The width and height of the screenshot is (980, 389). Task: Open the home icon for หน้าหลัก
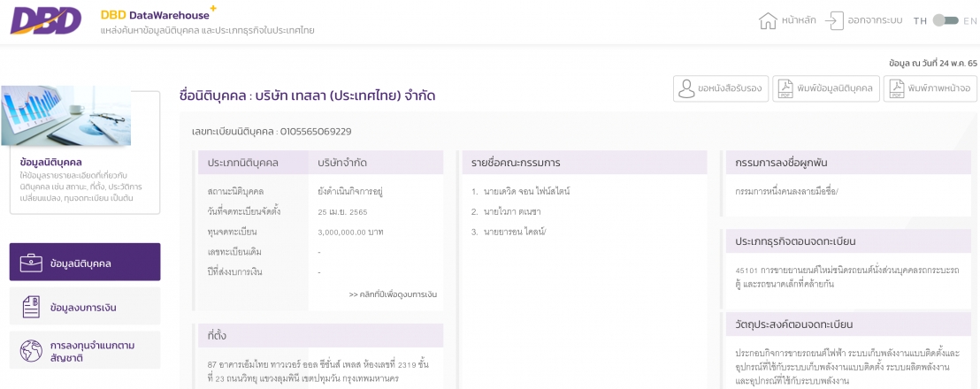click(x=768, y=20)
